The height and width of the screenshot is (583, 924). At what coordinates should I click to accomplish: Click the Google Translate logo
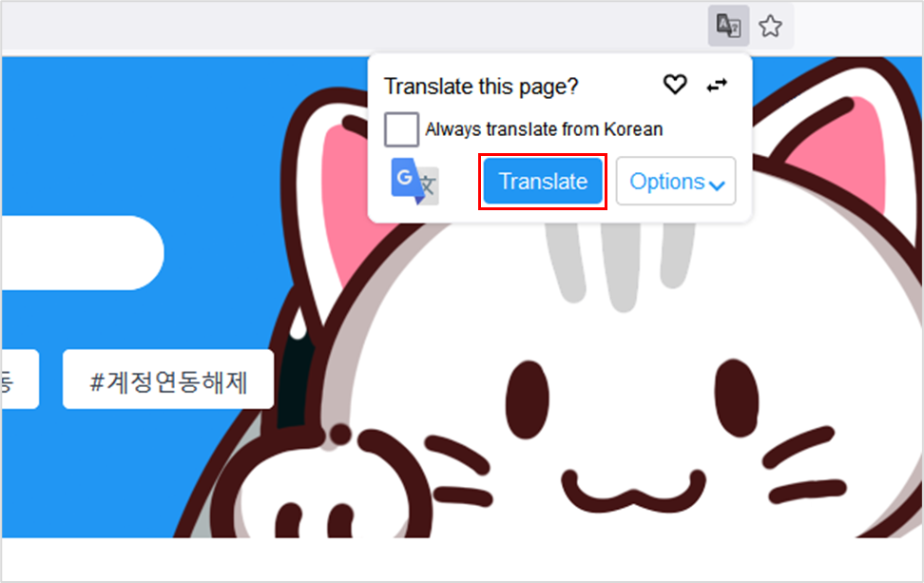414,182
